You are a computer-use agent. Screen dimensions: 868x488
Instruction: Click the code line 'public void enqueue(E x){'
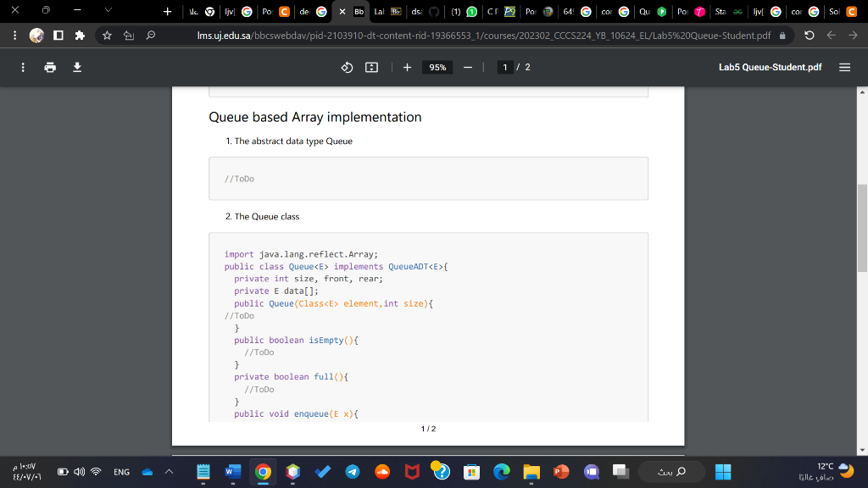click(x=296, y=413)
